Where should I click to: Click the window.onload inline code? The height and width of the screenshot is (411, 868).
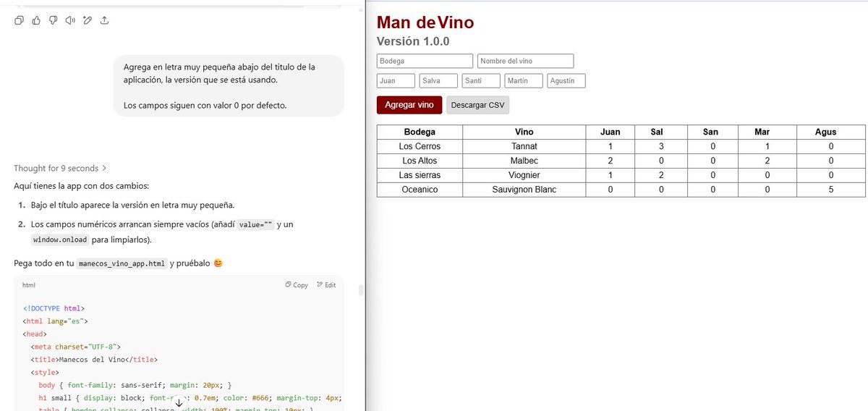pos(61,240)
